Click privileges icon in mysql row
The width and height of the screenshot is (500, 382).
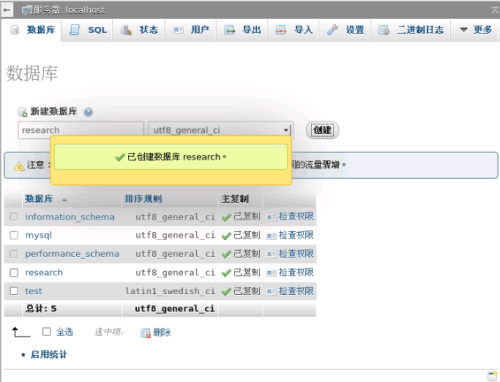point(271,236)
